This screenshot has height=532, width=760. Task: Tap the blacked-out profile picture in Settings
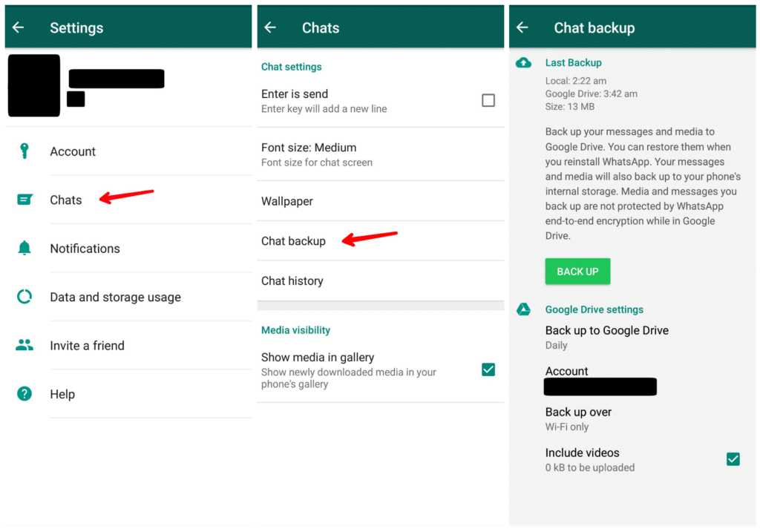point(34,85)
